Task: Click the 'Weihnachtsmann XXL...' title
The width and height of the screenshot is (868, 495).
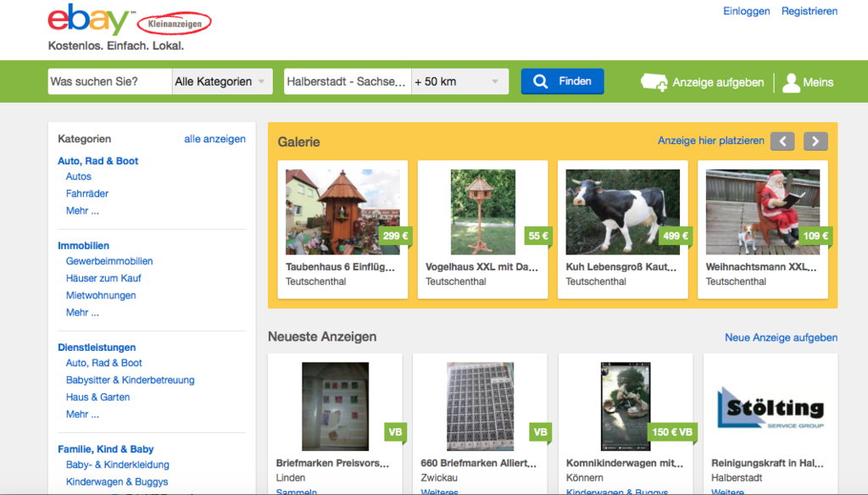Action: (761, 267)
